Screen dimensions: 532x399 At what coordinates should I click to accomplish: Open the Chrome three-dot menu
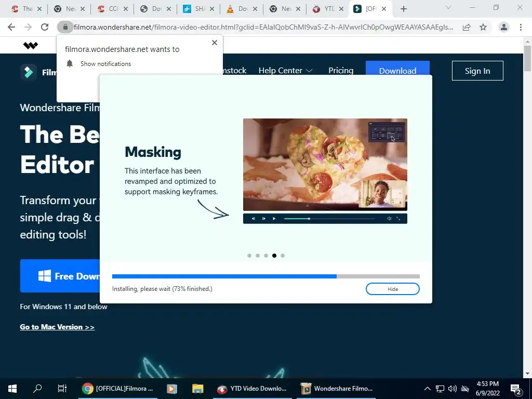click(x=521, y=27)
